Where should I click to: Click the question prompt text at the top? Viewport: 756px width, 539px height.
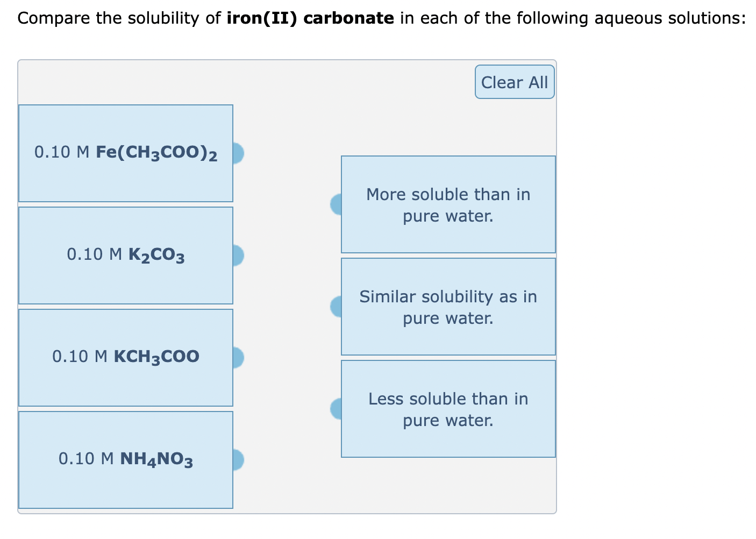pyautogui.click(x=376, y=17)
